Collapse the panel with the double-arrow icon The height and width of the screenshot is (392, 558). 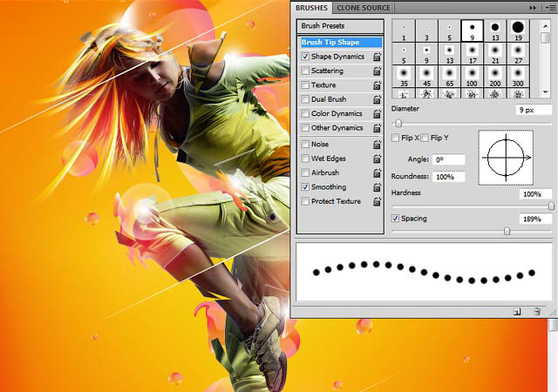pyautogui.click(x=533, y=8)
